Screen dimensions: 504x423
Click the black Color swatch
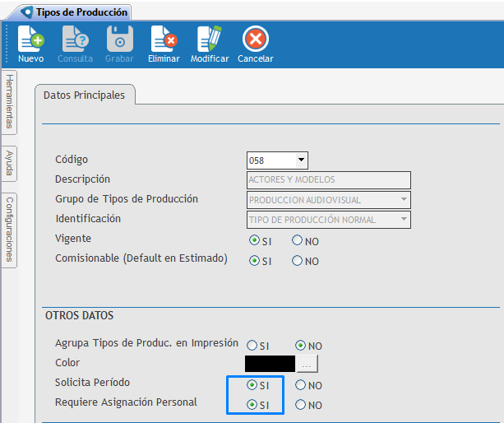pos(270,363)
